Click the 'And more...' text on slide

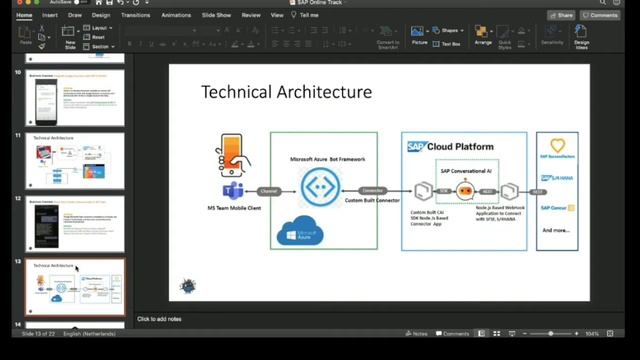pyautogui.click(x=556, y=230)
